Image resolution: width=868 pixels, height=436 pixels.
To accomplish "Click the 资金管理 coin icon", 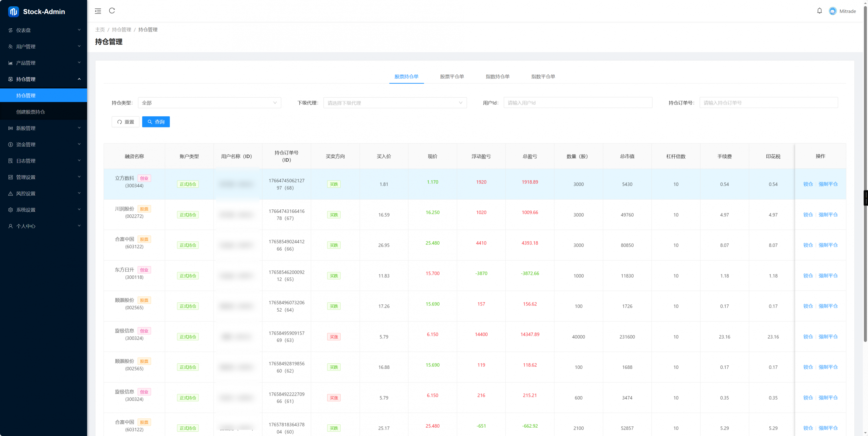I will [10, 145].
